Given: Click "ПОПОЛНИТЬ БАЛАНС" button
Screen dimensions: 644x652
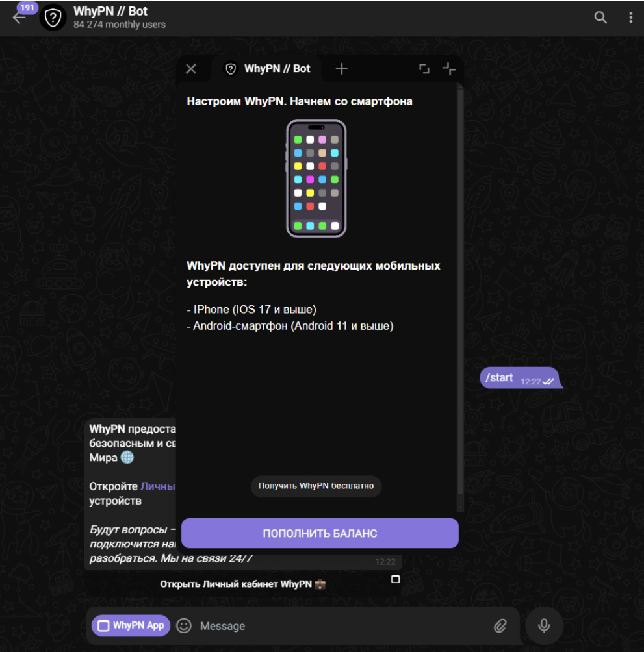Looking at the screenshot, I should 320,533.
